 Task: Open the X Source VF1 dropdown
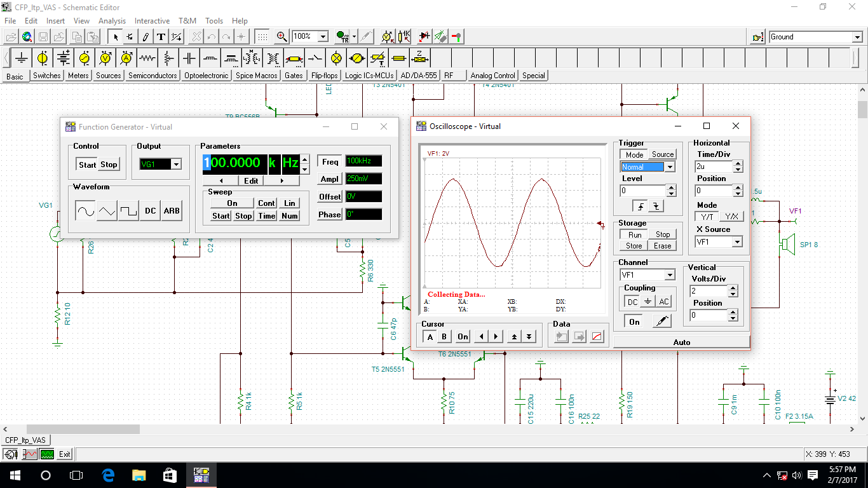737,242
